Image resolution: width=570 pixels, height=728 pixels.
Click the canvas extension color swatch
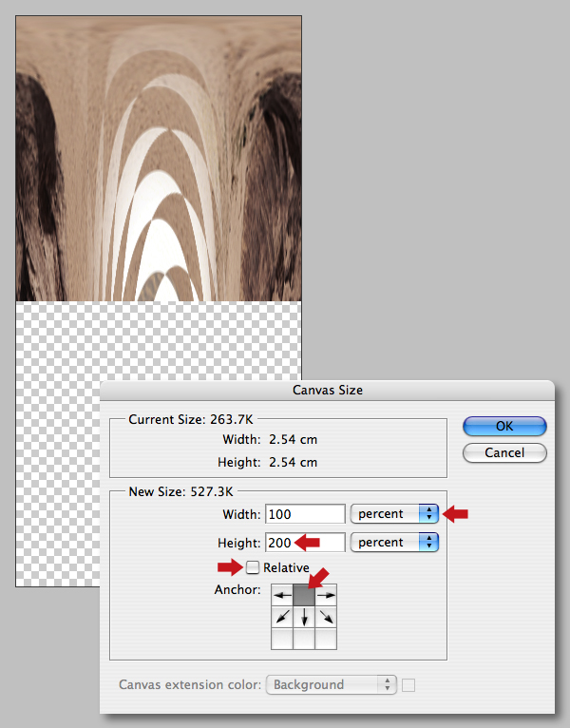(408, 685)
